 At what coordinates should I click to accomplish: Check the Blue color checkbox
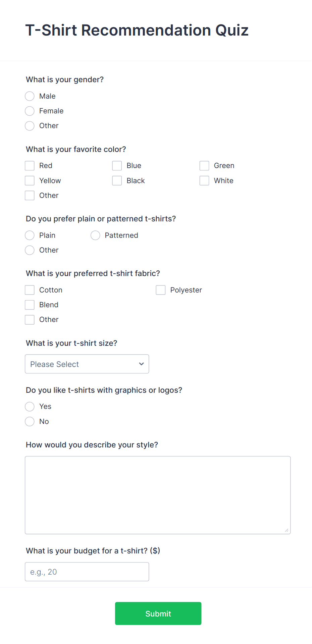(117, 165)
